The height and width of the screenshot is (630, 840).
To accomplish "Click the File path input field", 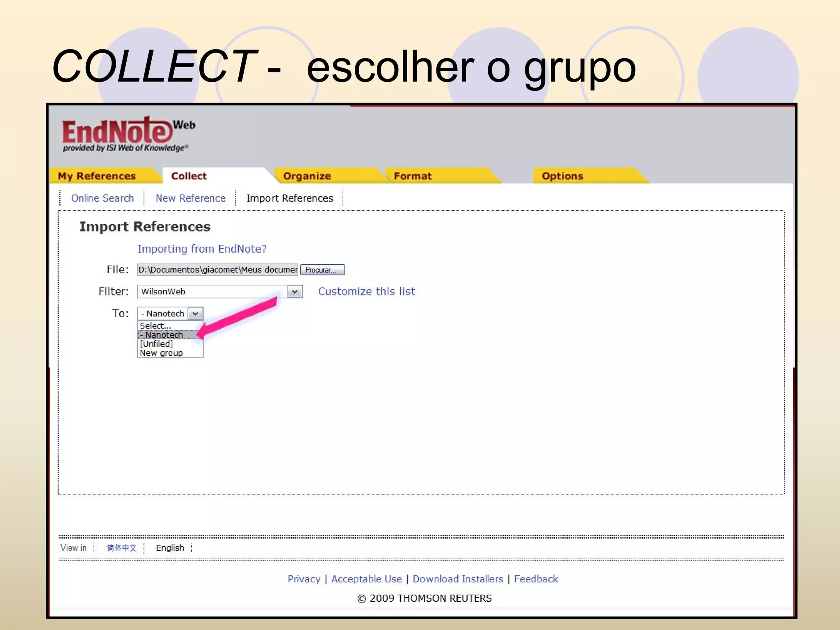I will click(218, 270).
